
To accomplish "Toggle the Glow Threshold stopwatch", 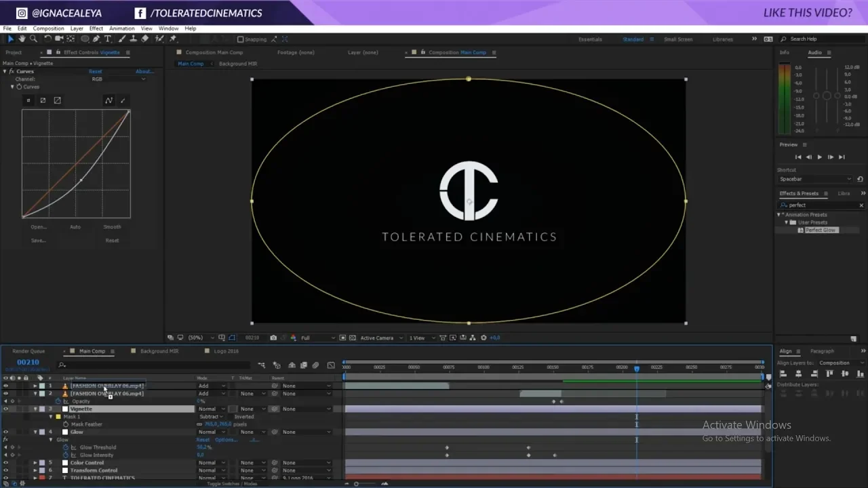I will 66,447.
